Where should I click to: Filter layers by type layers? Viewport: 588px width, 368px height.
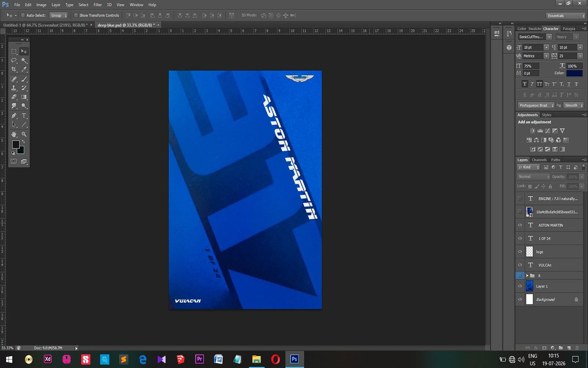pyautogui.click(x=561, y=167)
